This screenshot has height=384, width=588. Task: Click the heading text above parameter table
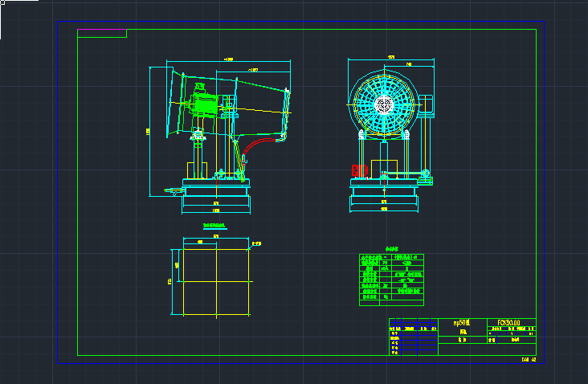391,249
